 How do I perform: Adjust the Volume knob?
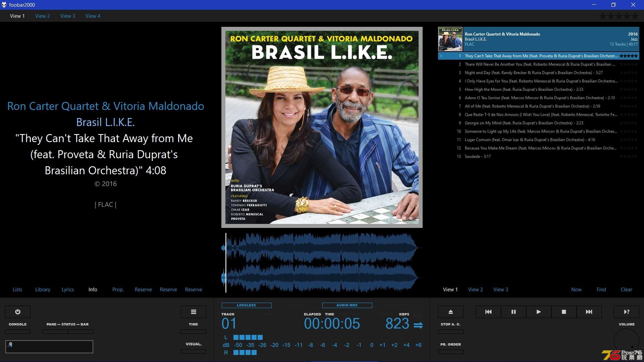pyautogui.click(x=627, y=341)
